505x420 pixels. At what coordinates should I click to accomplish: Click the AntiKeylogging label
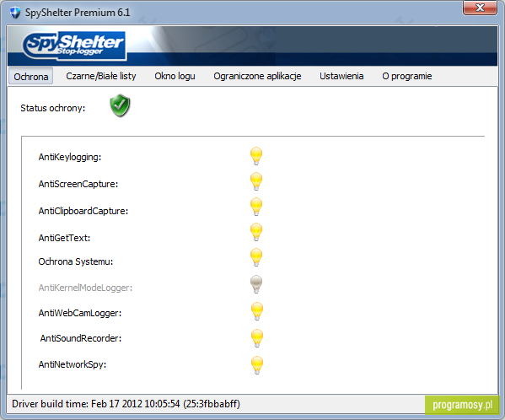click(70, 157)
